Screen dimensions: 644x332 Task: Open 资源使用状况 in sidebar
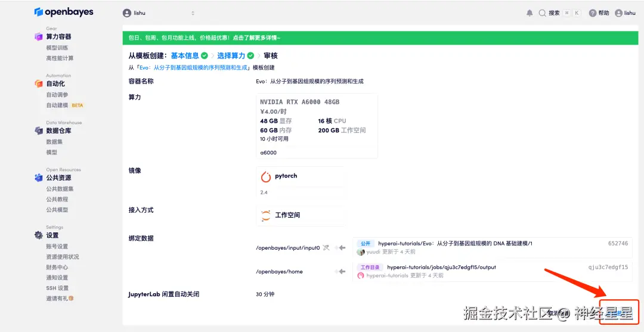[63, 257]
